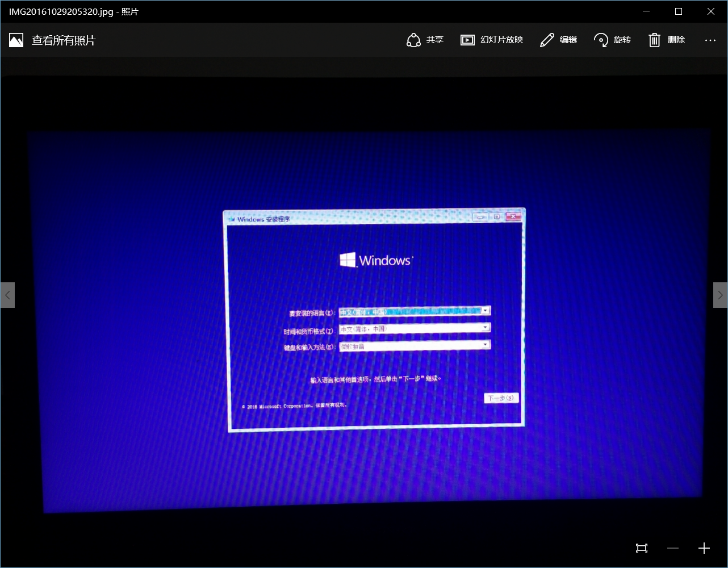Delete the photo with 删除
This screenshot has width=728, height=568.
[667, 40]
